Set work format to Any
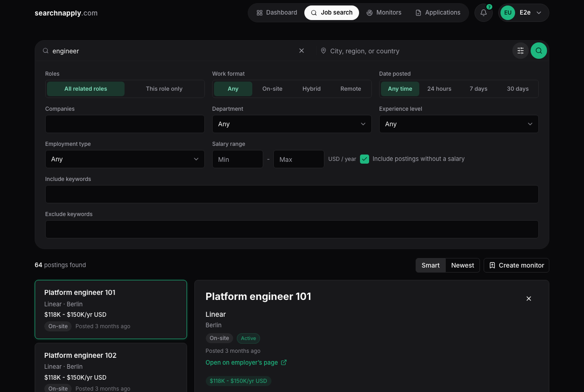 (233, 89)
